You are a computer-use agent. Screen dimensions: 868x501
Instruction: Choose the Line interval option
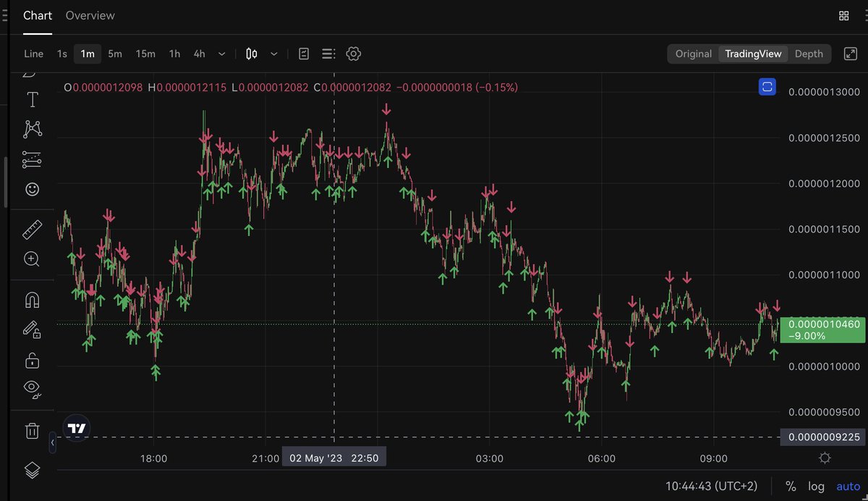point(34,54)
